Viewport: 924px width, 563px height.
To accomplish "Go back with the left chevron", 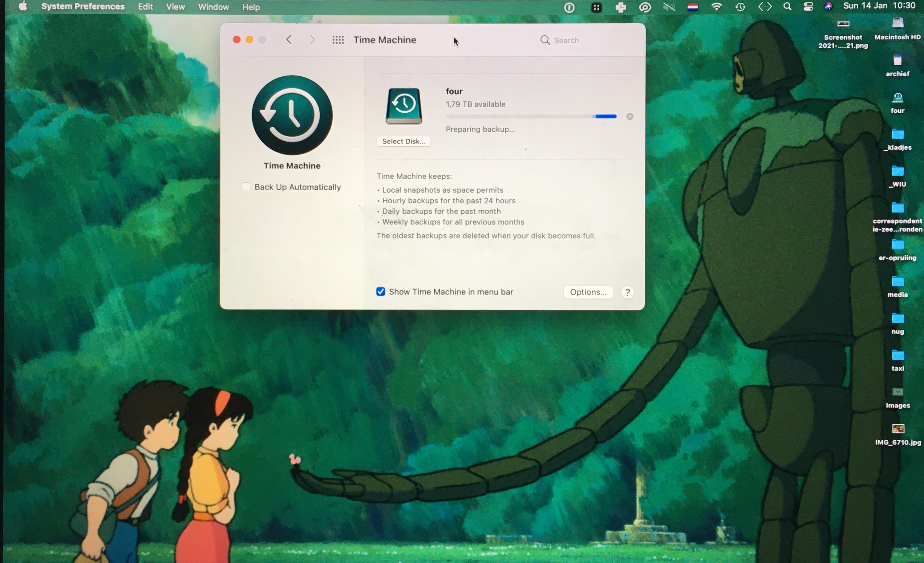I will 289,40.
